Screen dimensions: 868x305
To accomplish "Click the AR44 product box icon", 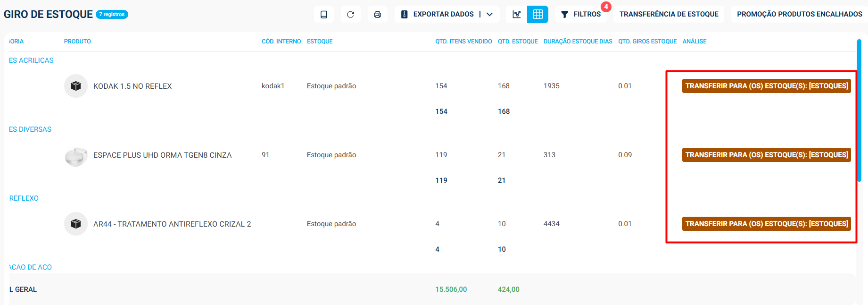I will 76,224.
